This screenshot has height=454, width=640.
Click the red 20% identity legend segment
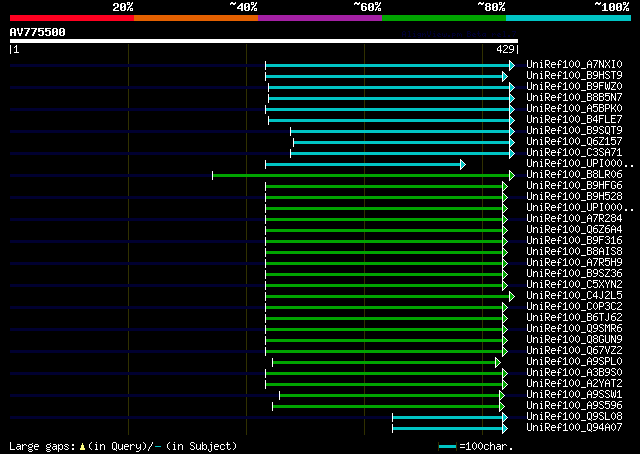click(72, 18)
